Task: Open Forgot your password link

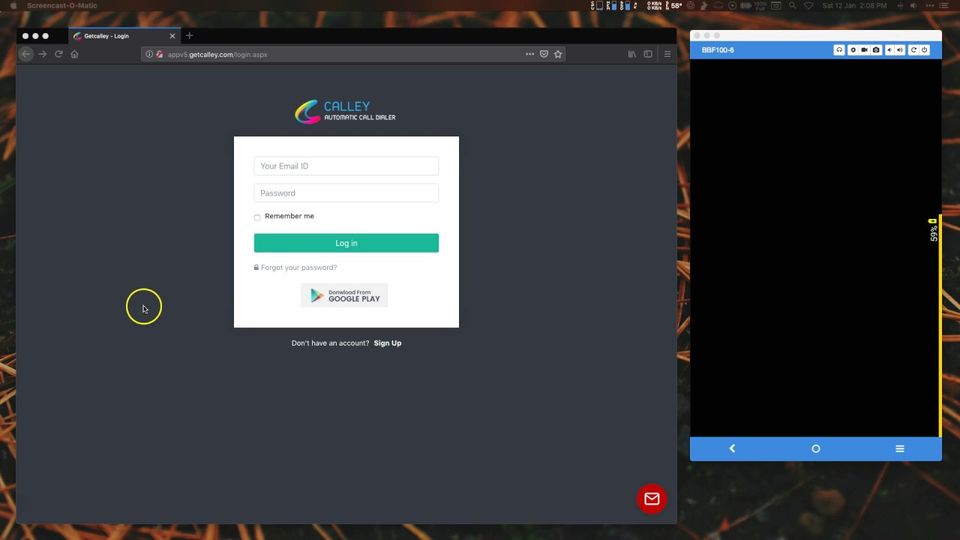Action: pyautogui.click(x=299, y=268)
